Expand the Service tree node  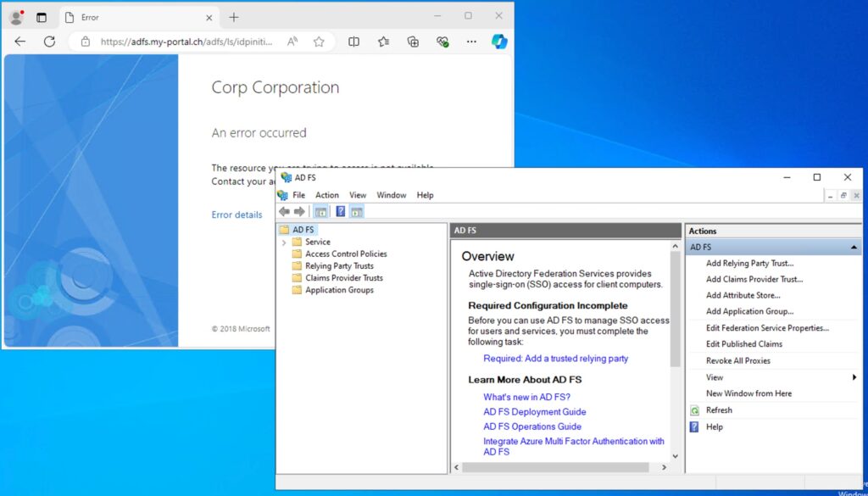click(x=284, y=242)
